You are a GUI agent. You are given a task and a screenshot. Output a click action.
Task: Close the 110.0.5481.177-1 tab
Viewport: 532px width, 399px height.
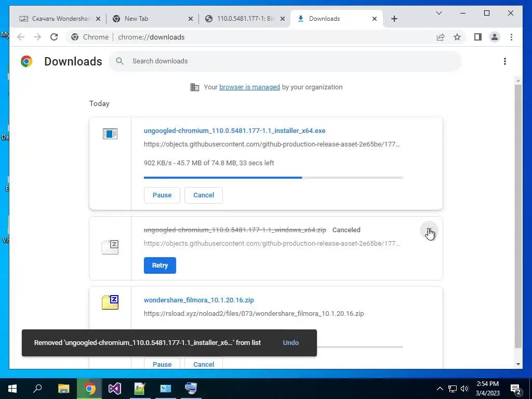[282, 19]
